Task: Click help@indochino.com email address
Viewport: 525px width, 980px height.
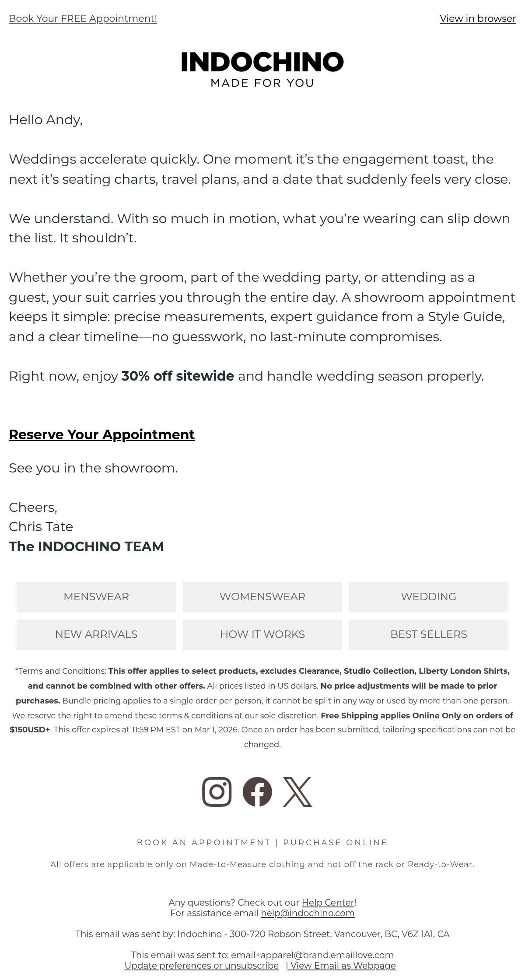Action: tap(308, 913)
